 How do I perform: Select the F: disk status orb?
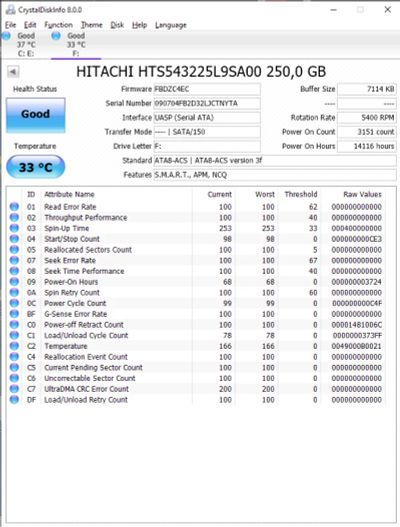point(56,36)
